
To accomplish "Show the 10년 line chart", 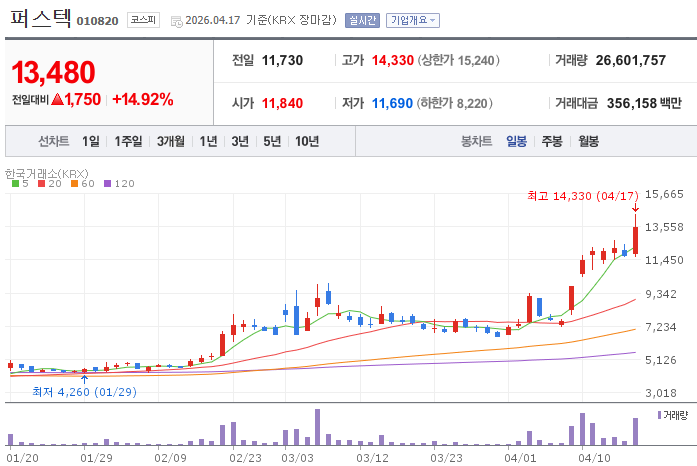I will click(x=307, y=141).
